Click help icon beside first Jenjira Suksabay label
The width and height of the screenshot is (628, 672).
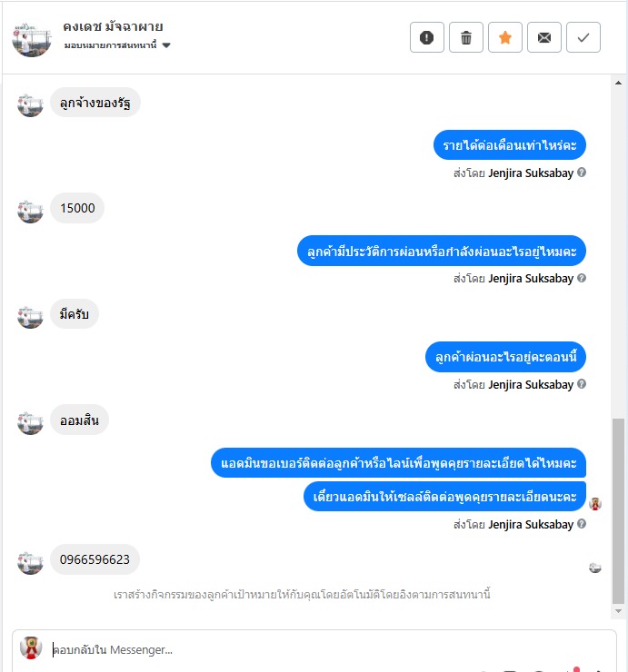[582, 173]
